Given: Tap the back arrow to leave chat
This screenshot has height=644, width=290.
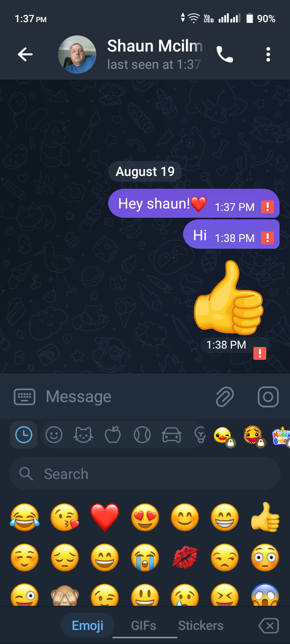Looking at the screenshot, I should click(x=25, y=54).
